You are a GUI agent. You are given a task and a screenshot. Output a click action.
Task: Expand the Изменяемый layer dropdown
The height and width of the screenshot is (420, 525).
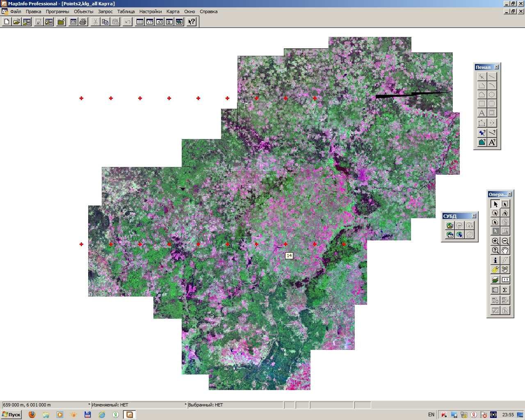point(185,404)
